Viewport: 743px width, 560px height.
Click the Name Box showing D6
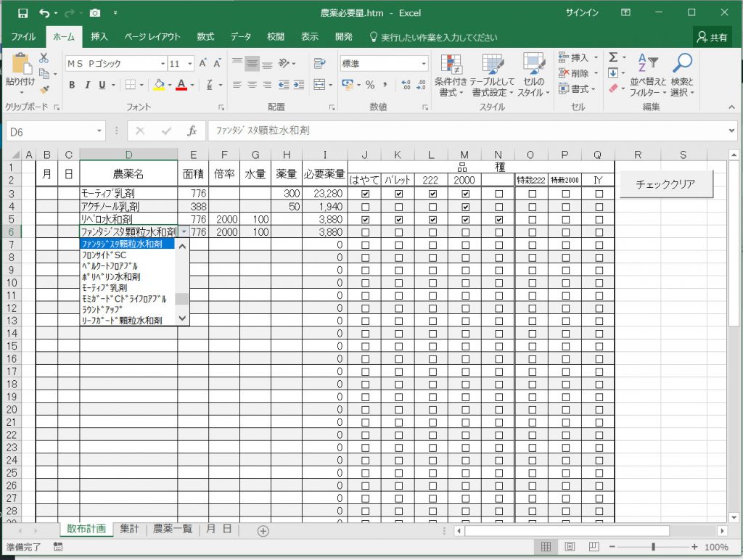click(51, 131)
